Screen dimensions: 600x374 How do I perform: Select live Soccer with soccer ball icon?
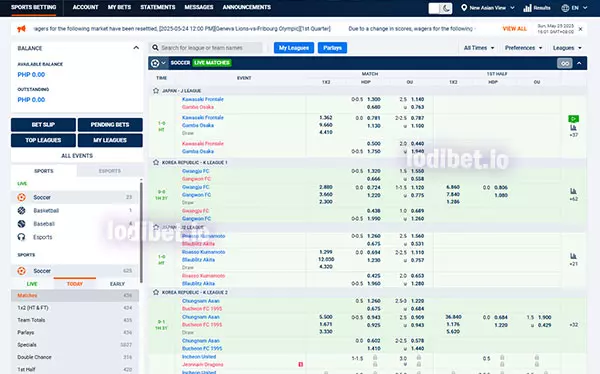click(75, 198)
